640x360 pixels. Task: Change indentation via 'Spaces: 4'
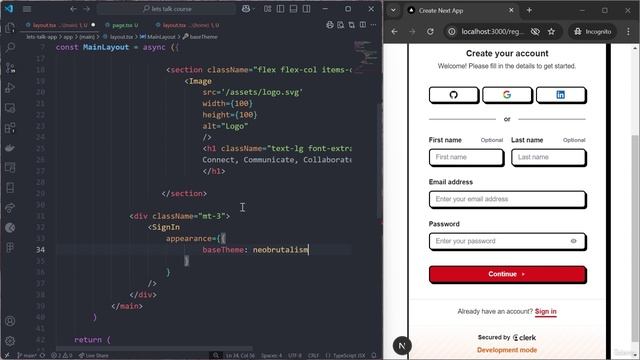click(x=271, y=356)
